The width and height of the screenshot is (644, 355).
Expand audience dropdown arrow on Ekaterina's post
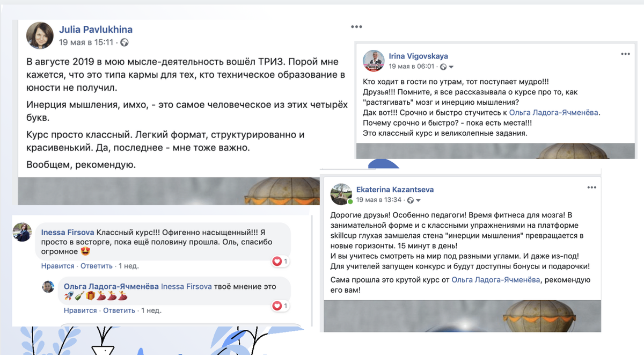(x=418, y=200)
